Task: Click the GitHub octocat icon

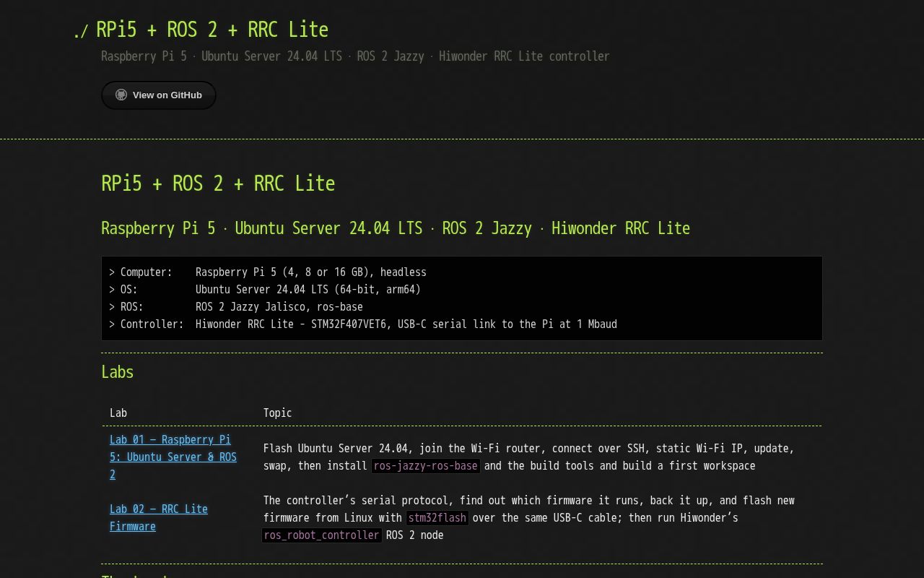Action: coord(121,95)
